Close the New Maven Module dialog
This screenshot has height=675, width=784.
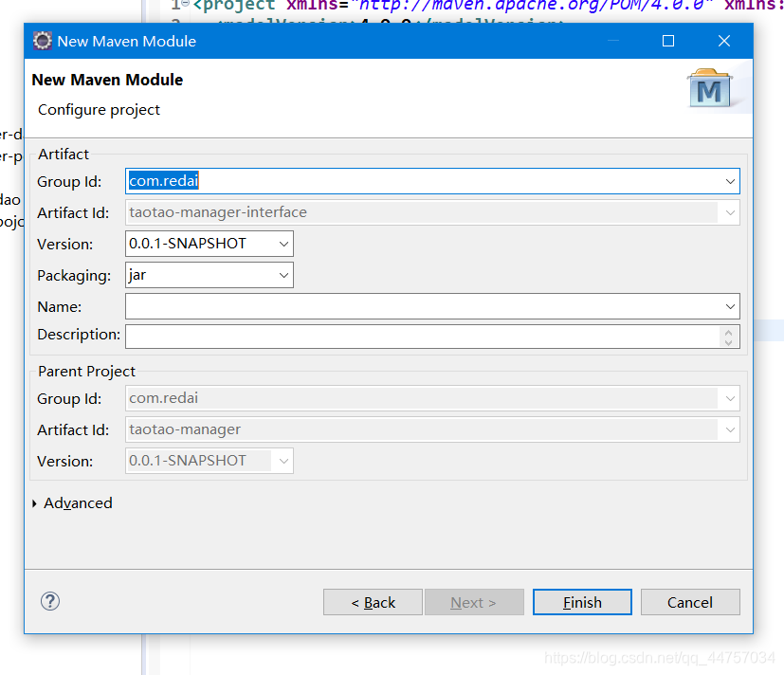click(724, 41)
